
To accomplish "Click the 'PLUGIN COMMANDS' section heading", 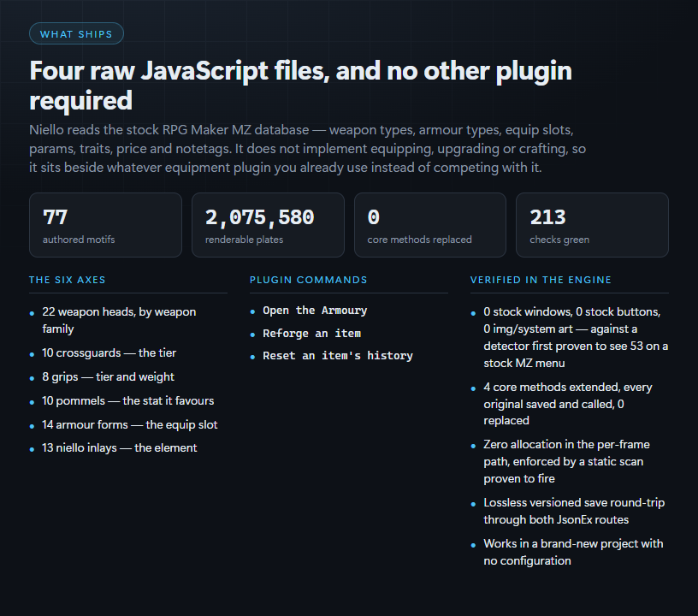I will pos(309,280).
